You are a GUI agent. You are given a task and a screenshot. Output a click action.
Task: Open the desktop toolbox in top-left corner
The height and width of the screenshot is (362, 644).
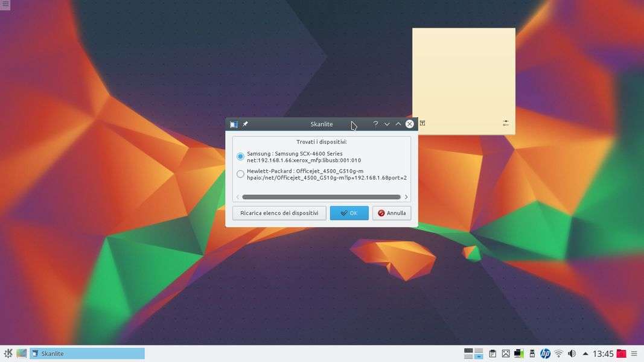[5, 4]
